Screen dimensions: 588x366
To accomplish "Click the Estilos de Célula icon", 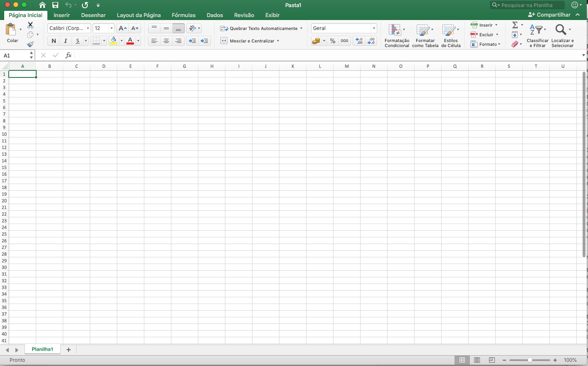I will (451, 35).
